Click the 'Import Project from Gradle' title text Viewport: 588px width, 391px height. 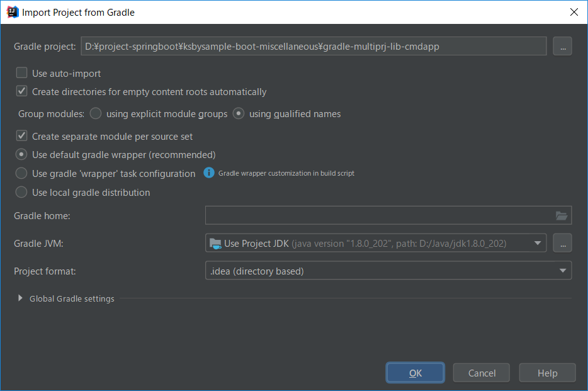[x=78, y=13]
